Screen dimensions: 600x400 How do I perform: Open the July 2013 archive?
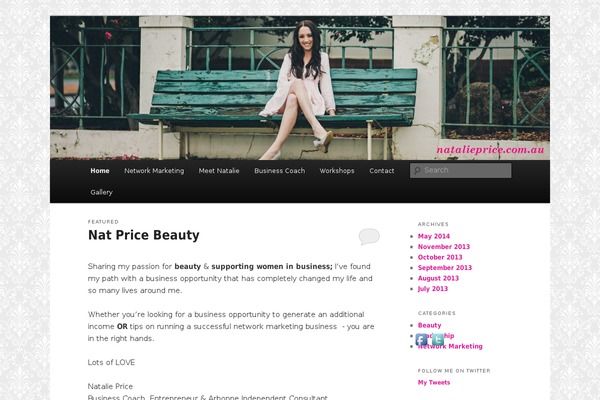(x=433, y=289)
